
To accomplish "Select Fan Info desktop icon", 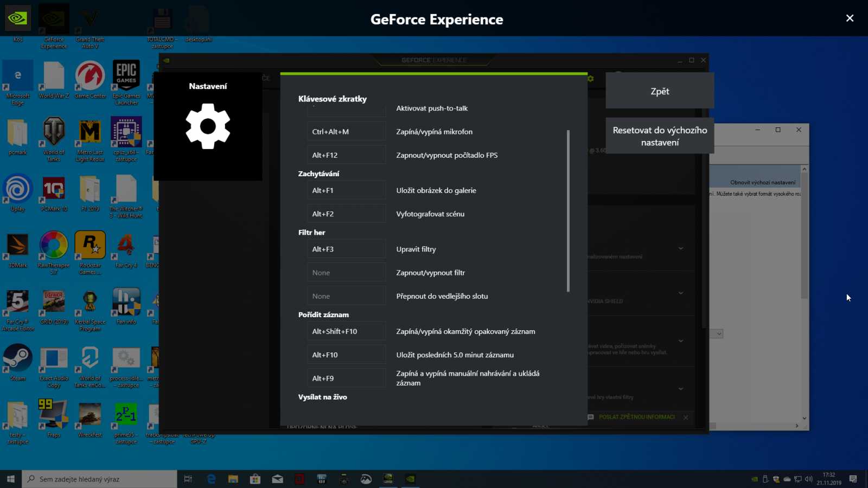I will pyautogui.click(x=126, y=306).
